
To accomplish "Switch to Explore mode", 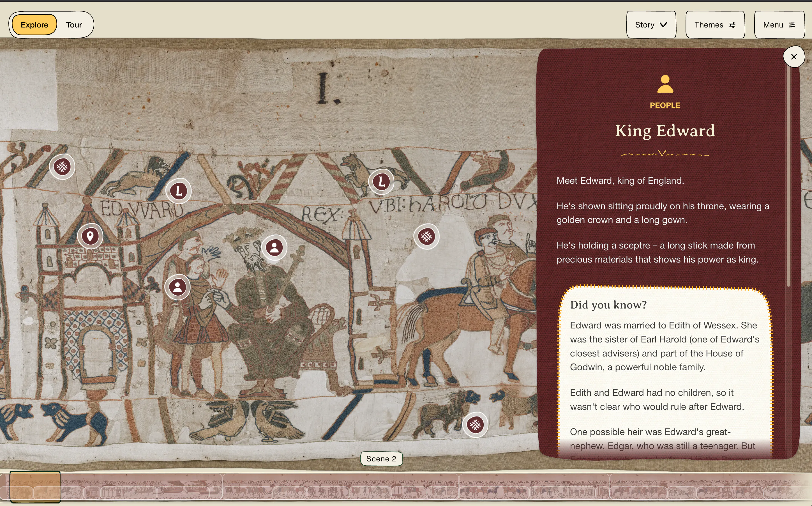I will pos(34,25).
